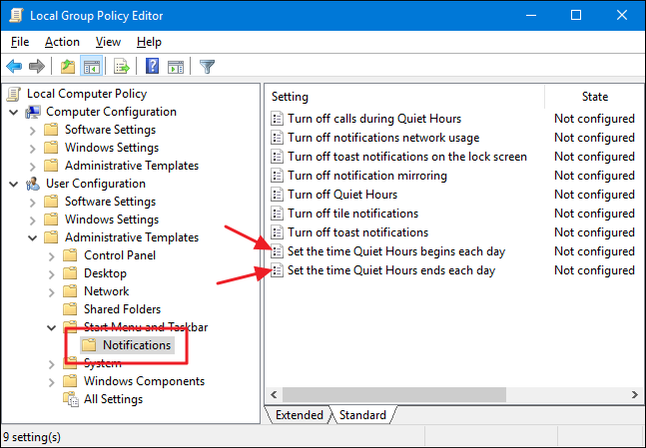Select Turn off calls during Quiet Hours
646x448 pixels.
coord(374,118)
